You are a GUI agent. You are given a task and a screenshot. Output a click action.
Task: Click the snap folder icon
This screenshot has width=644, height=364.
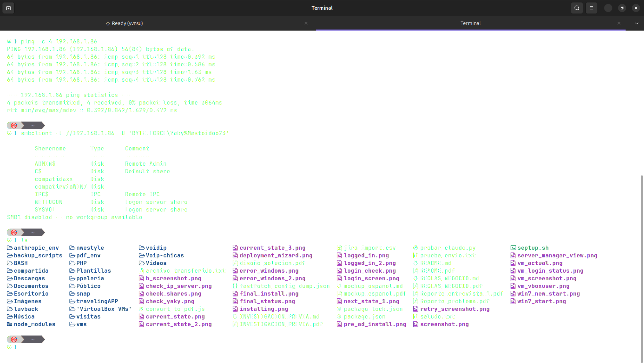73,293
